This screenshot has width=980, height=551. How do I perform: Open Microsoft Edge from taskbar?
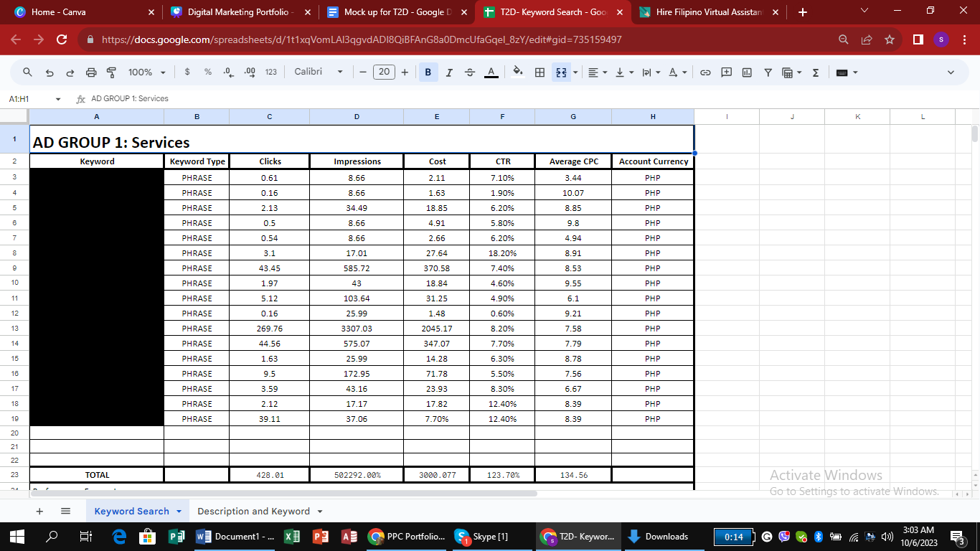click(119, 537)
